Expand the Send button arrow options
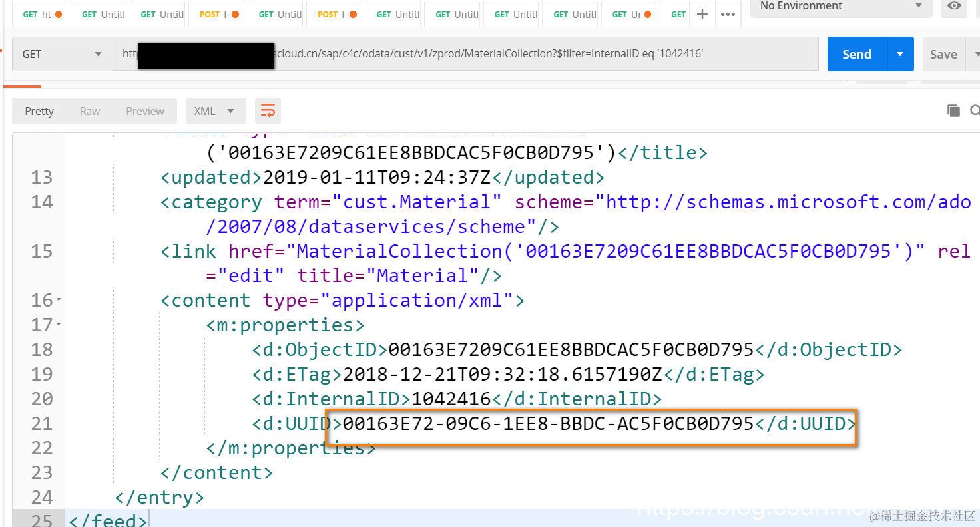This screenshot has width=980, height=527. tap(900, 54)
